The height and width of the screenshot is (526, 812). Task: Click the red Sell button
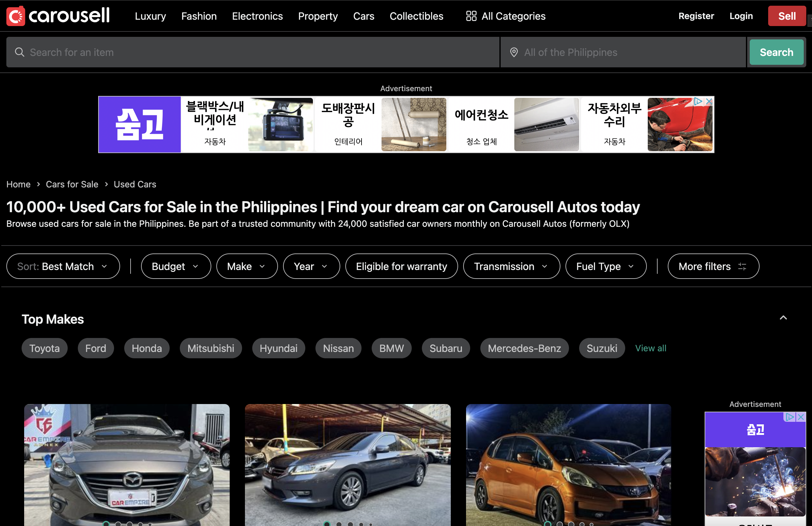point(787,16)
